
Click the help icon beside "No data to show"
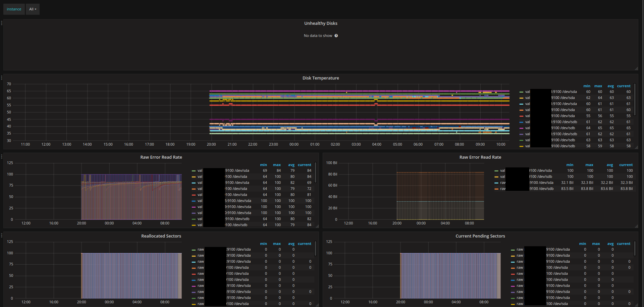click(336, 36)
